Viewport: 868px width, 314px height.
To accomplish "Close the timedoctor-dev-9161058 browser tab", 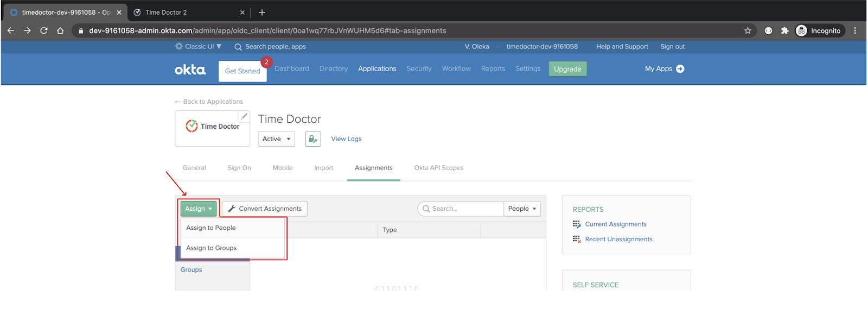I will pos(119,12).
